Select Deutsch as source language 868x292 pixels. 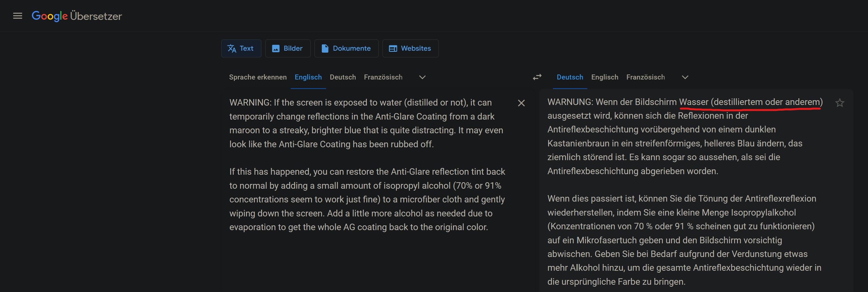point(343,77)
